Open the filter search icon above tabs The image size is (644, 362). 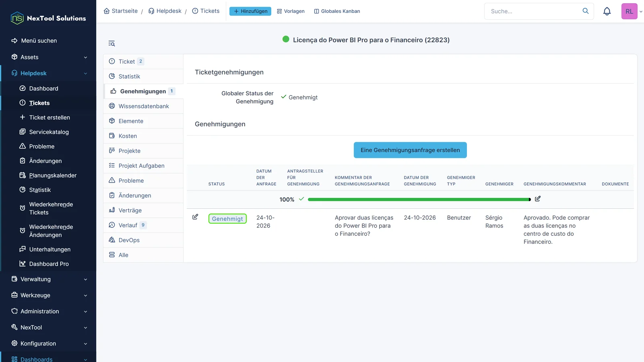click(111, 43)
